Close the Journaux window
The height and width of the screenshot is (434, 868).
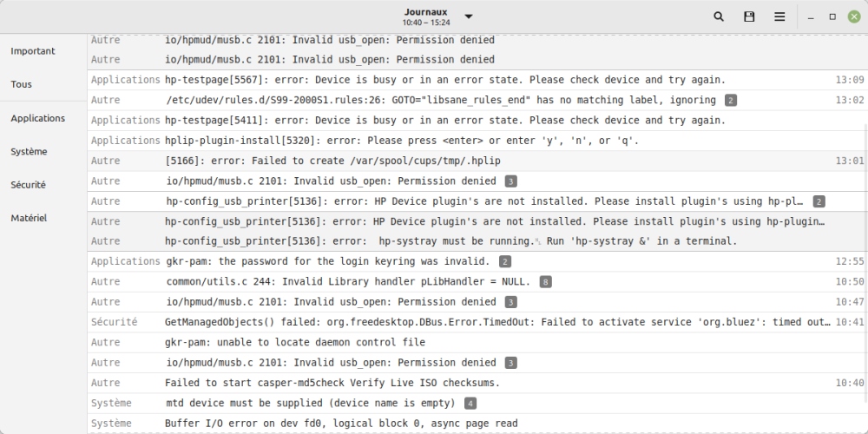coord(853,16)
